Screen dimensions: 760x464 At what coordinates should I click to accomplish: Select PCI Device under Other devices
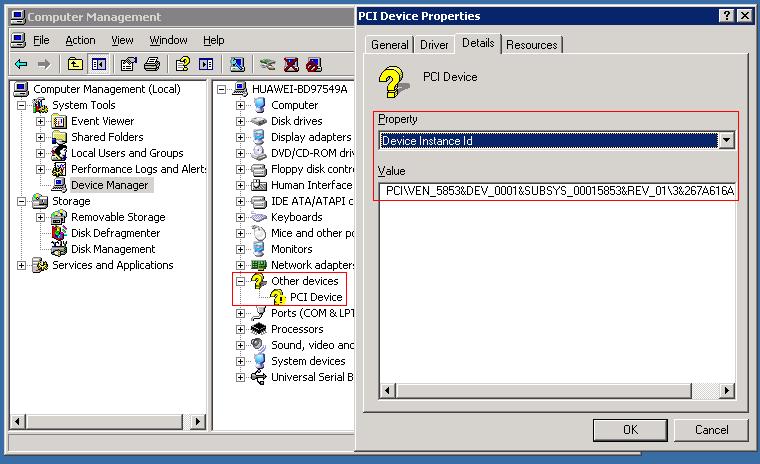(x=316, y=297)
